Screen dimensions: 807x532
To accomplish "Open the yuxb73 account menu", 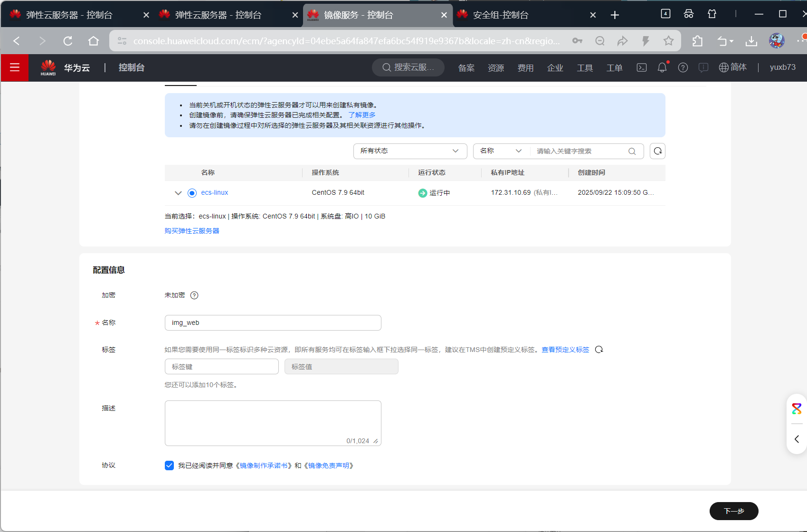I will (x=782, y=67).
